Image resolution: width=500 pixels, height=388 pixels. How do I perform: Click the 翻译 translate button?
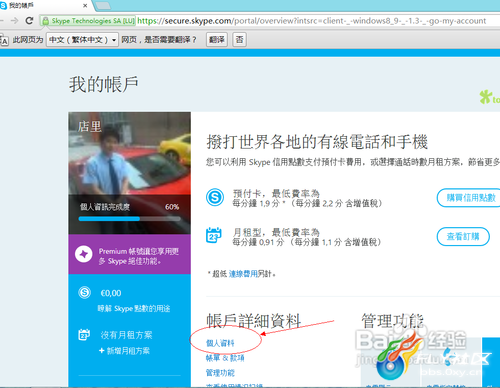[217, 40]
